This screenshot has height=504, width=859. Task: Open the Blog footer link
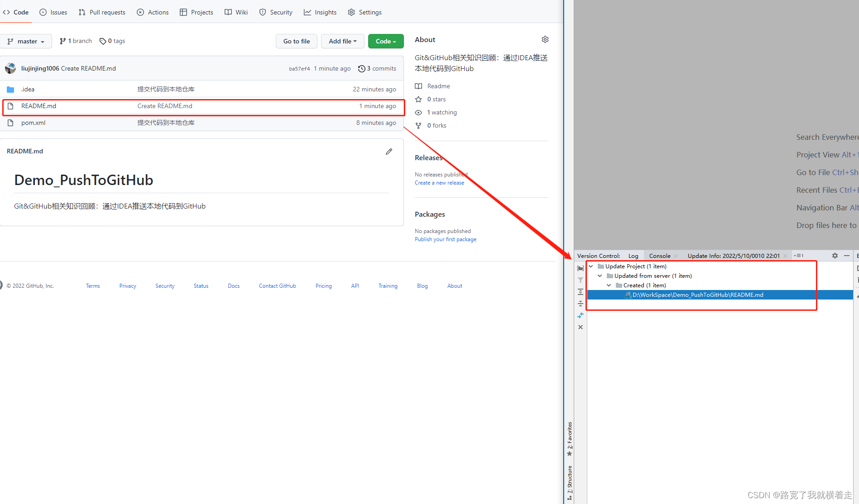pyautogui.click(x=422, y=286)
